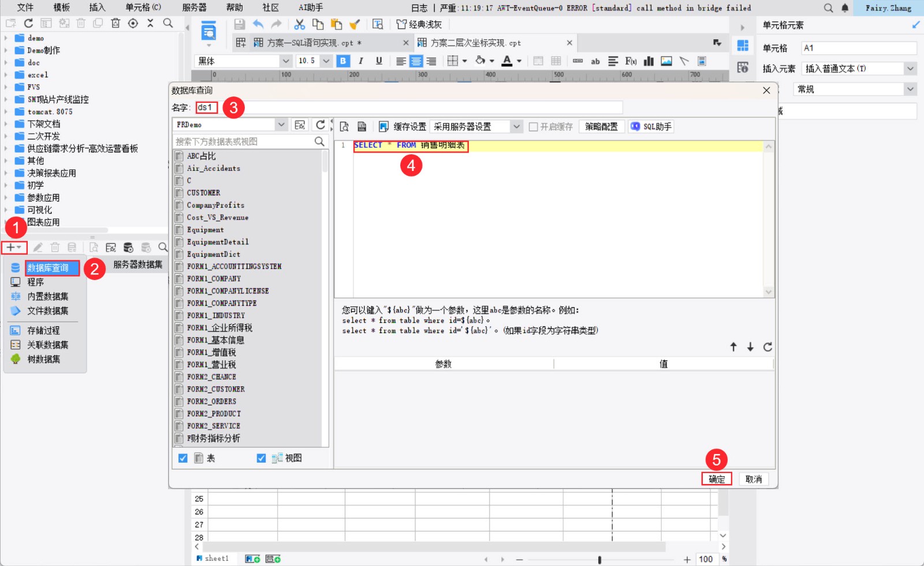924x566 pixels.
Task: Switch to 服务器数据集 tab
Action: (138, 265)
